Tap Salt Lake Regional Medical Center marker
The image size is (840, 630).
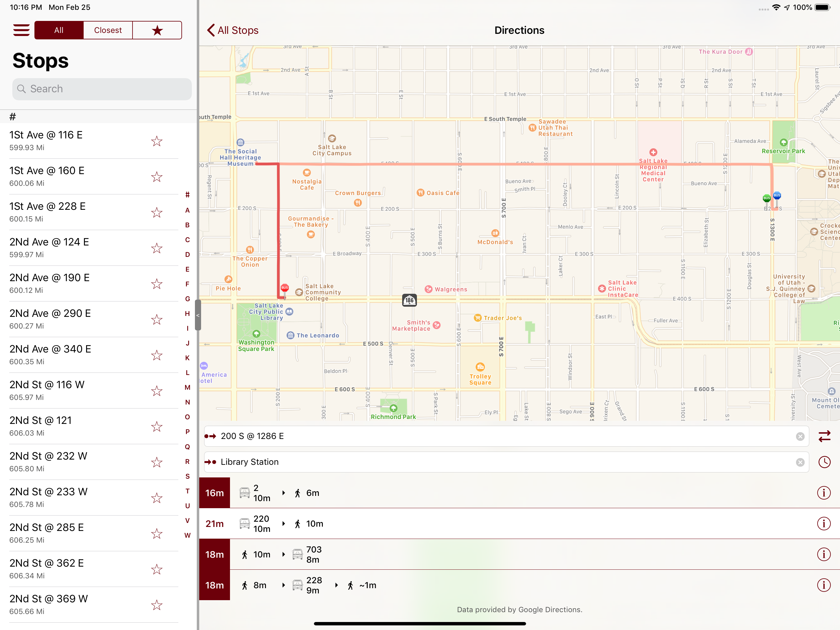point(653,152)
